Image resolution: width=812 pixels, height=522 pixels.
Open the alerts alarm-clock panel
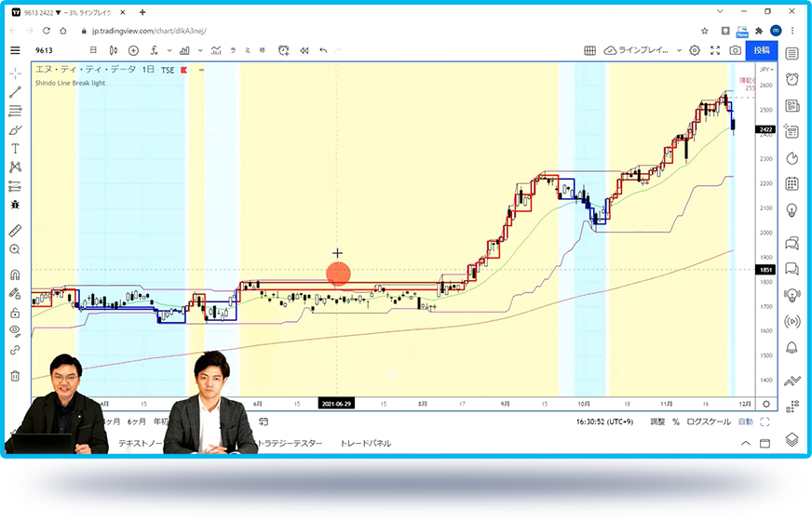point(792,79)
